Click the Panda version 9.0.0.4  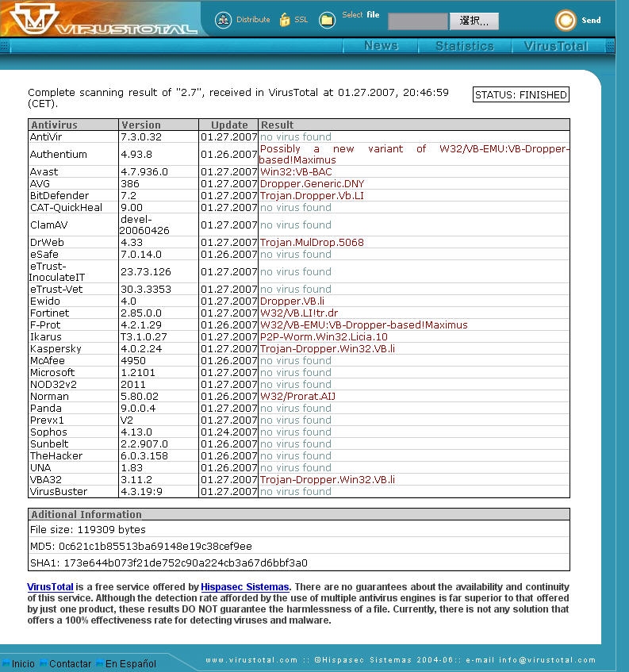point(138,409)
